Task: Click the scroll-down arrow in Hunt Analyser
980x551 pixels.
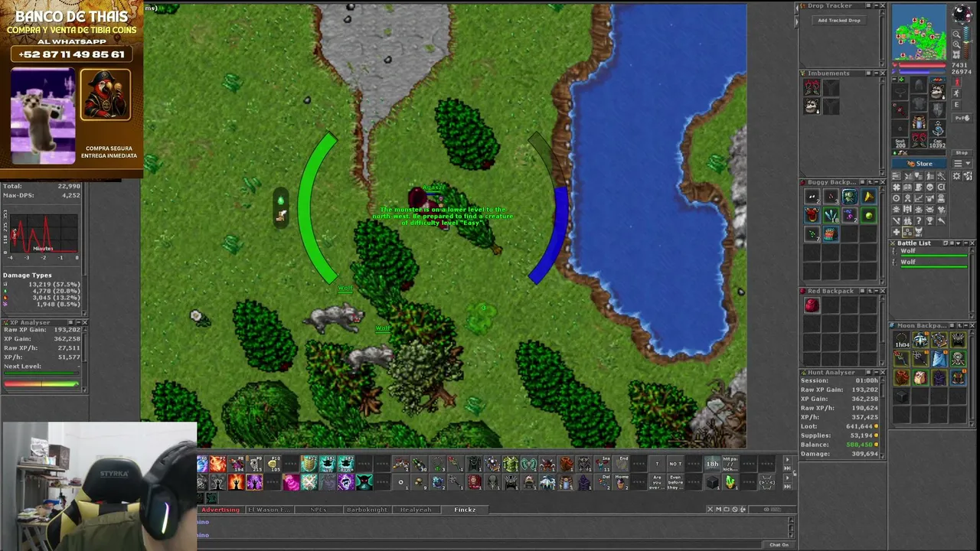Action: click(883, 457)
